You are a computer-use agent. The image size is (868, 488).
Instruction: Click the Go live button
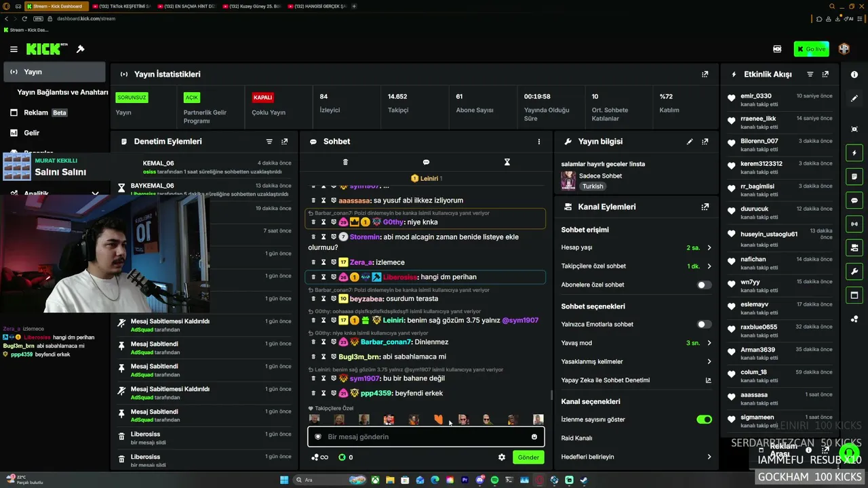[x=811, y=49]
